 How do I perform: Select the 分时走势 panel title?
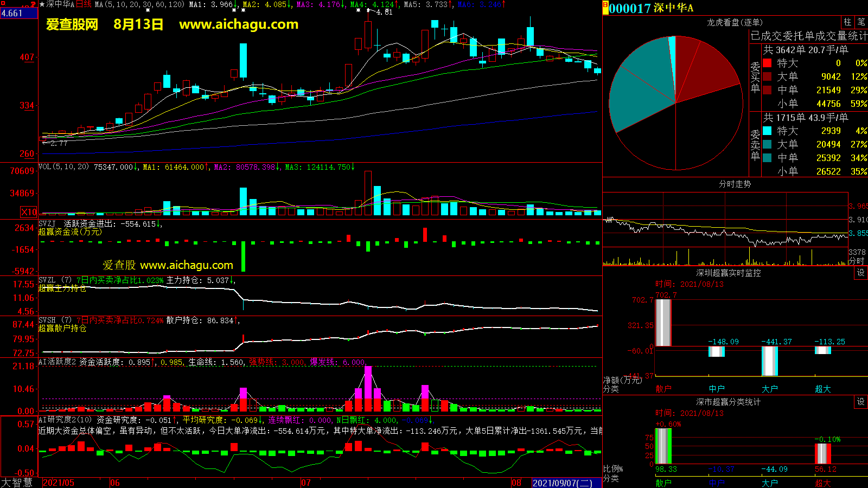point(735,184)
